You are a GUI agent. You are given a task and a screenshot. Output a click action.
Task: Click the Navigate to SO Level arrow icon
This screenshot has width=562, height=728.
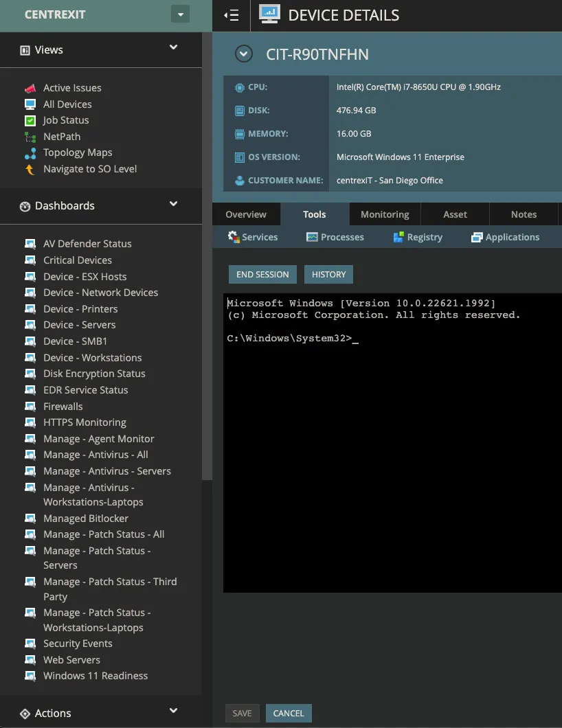[30, 170]
